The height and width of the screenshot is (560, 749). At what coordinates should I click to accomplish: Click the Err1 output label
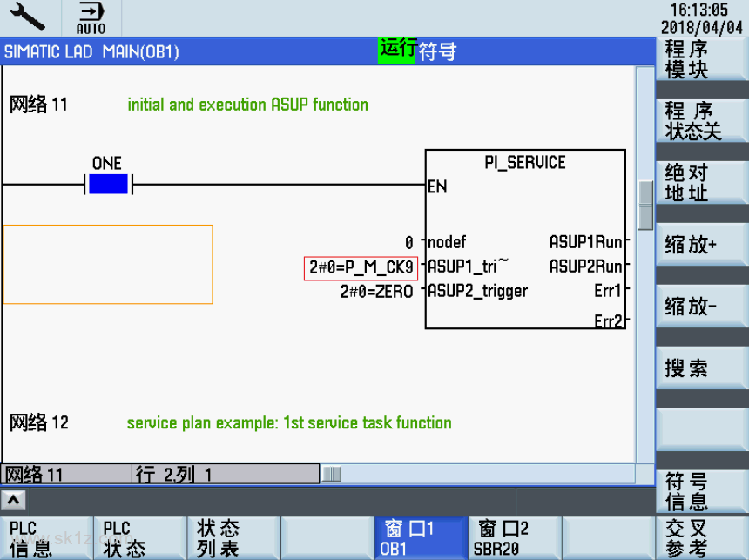[x=608, y=291]
